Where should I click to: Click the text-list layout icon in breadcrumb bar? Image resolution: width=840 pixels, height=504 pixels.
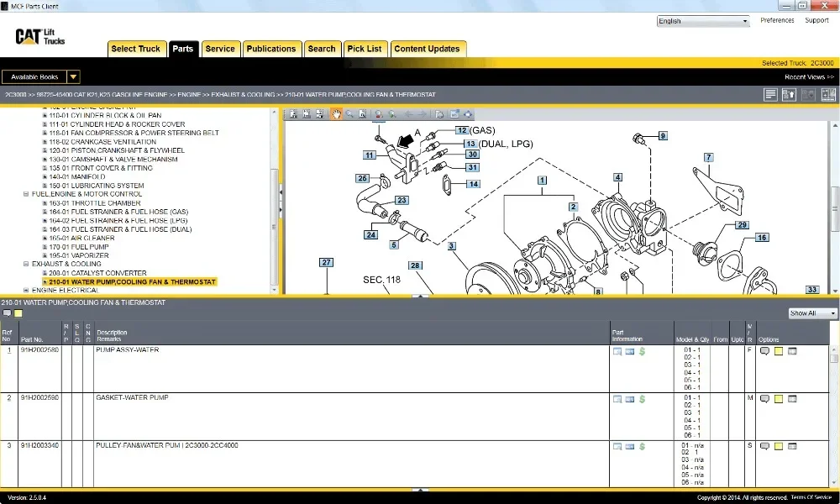770,95
